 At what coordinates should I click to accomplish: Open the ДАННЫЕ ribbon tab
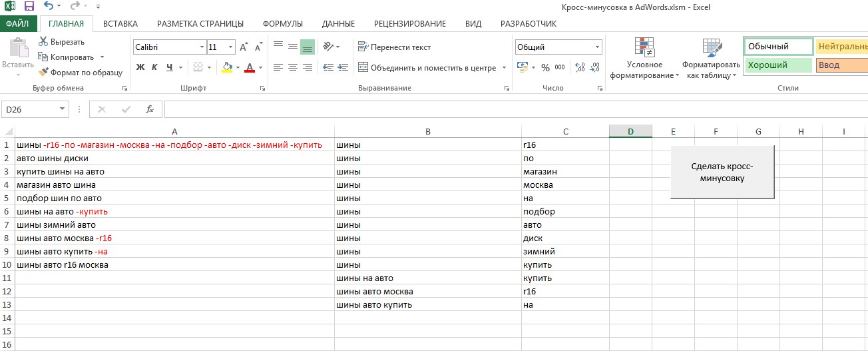(x=338, y=23)
